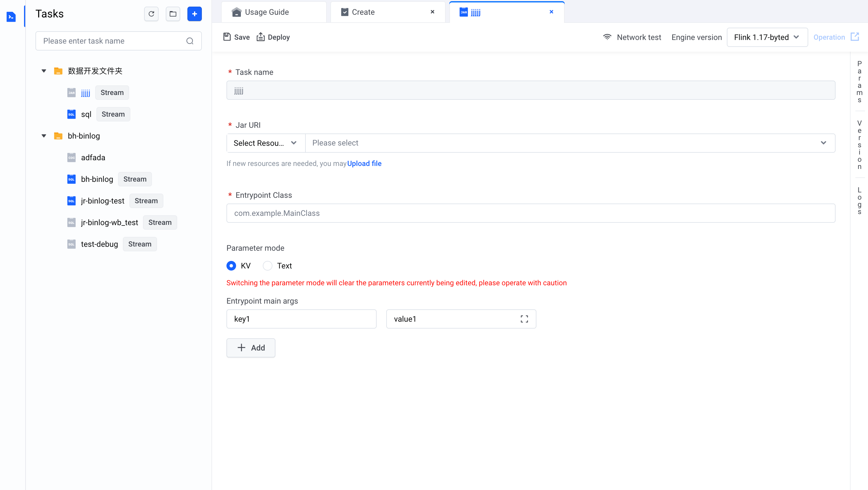The height and width of the screenshot is (490, 868).
Task: Click the Entrypoint Class input field
Action: [530, 213]
